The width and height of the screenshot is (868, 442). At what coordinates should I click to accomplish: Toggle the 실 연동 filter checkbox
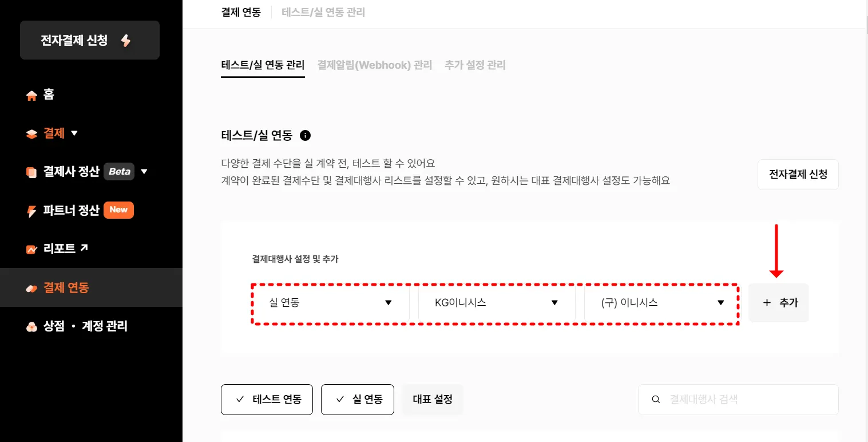click(340, 400)
